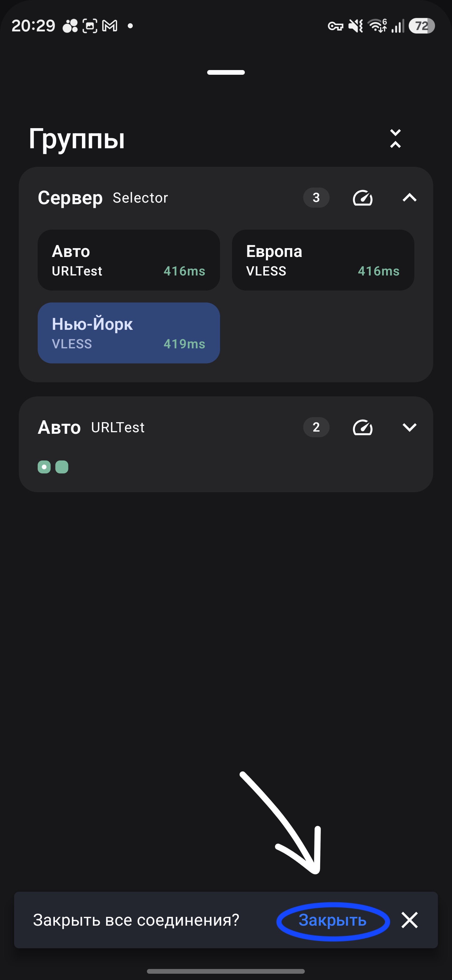The width and height of the screenshot is (452, 980).
Task: Tap the Wi-Fi status icon
Action: (x=378, y=26)
